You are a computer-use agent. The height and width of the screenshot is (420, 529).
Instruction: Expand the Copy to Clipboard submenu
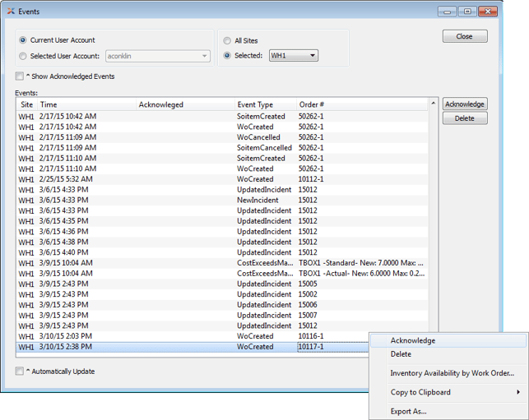click(x=455, y=393)
